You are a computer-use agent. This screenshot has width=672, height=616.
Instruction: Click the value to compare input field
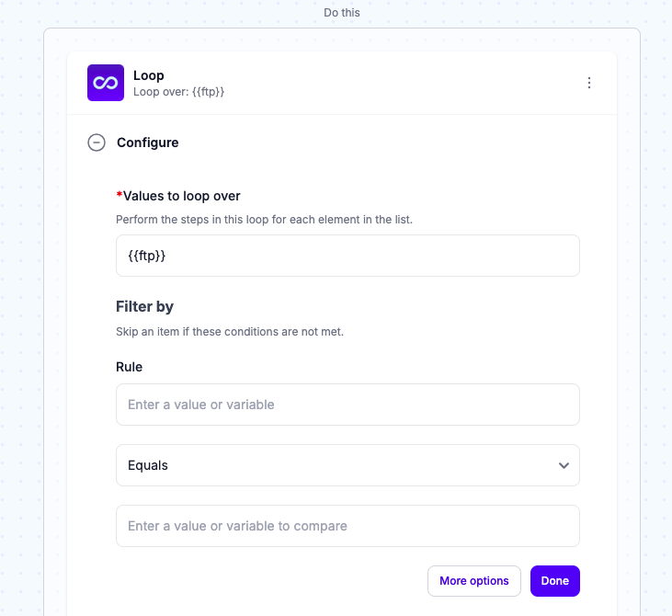point(347,526)
